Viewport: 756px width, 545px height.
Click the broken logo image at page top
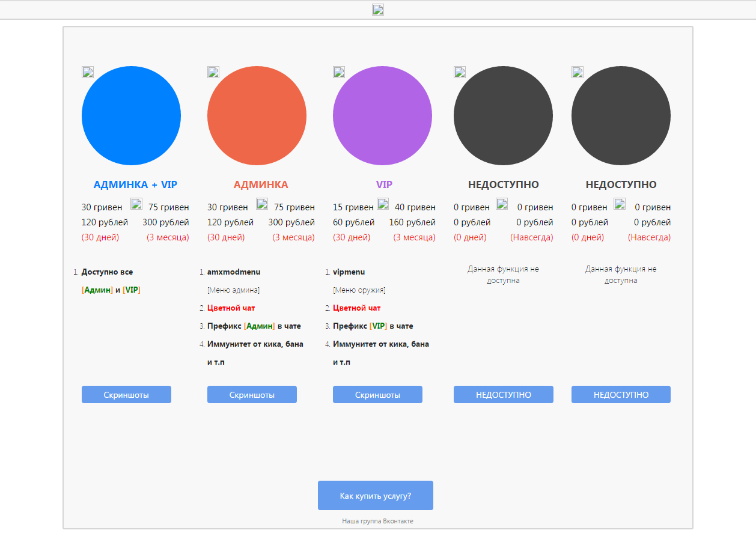(x=378, y=10)
